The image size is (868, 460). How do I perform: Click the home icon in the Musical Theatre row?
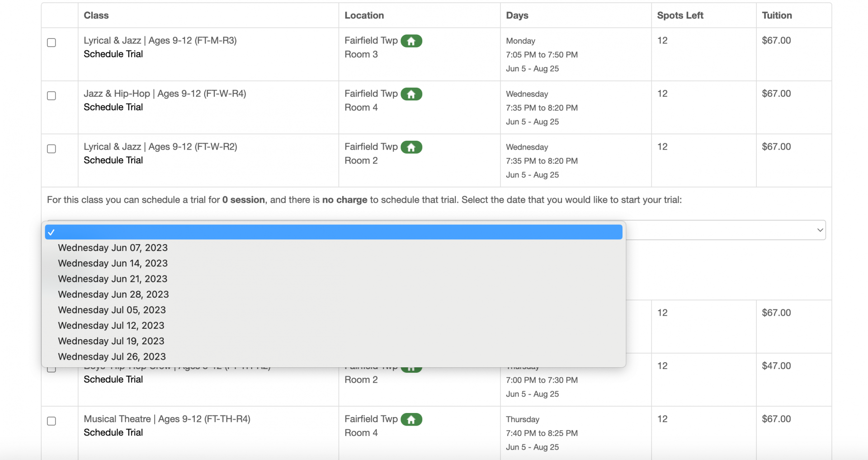click(x=411, y=420)
